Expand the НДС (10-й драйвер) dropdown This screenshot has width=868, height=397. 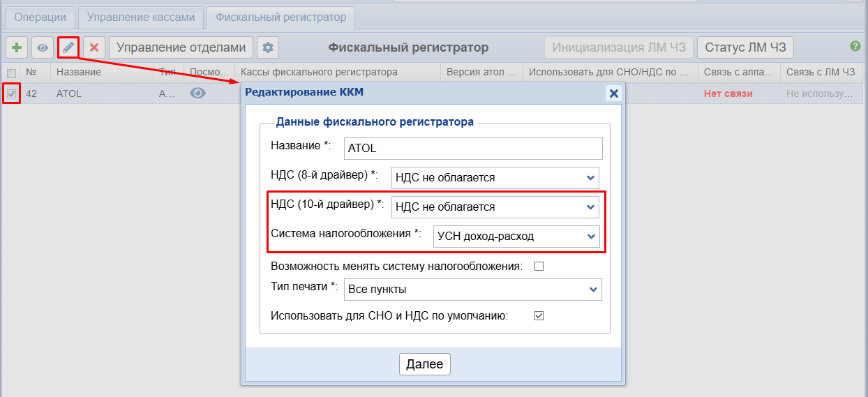pyautogui.click(x=495, y=207)
